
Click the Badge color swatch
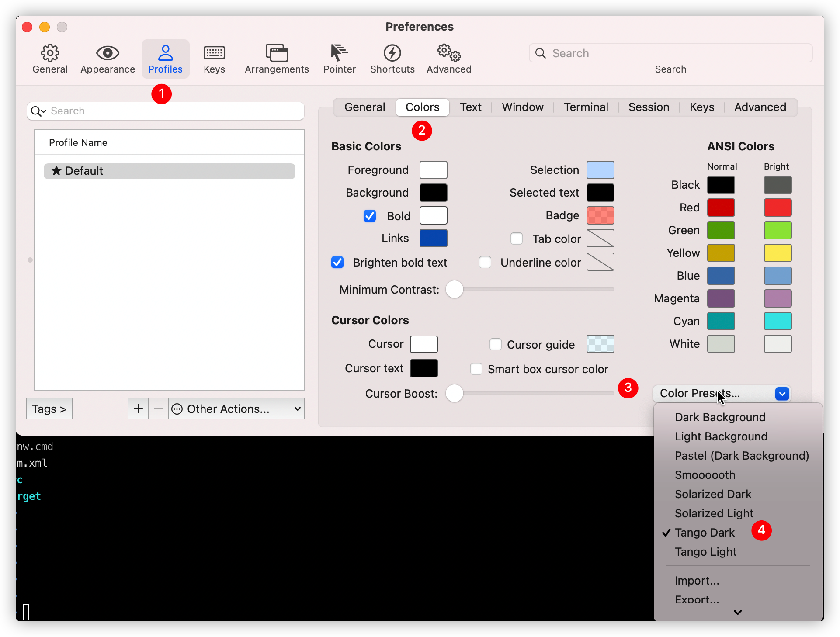click(600, 215)
